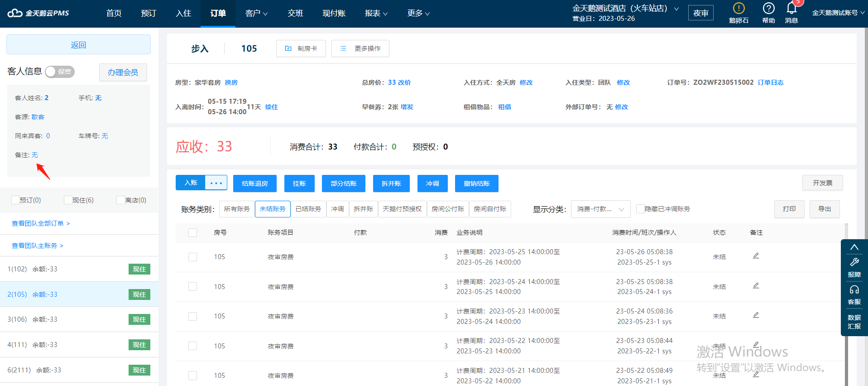The image size is (868, 386).
Task: Switch to the 天鹅付预授权 tab
Action: [x=402, y=209]
